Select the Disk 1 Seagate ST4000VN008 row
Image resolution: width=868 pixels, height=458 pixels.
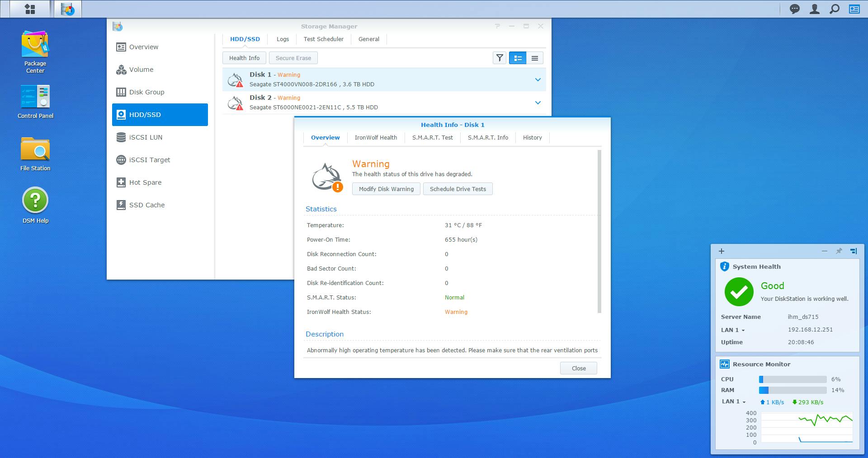pos(384,79)
